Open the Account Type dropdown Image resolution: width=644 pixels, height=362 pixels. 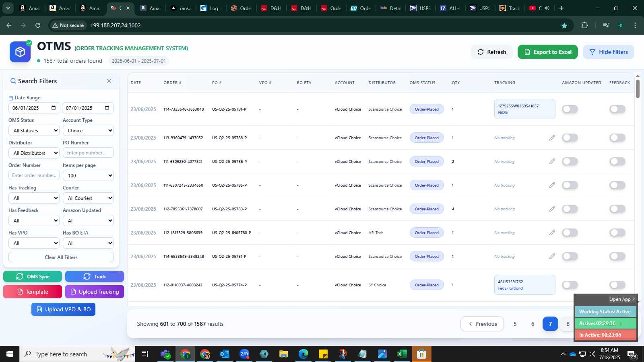(88, 130)
